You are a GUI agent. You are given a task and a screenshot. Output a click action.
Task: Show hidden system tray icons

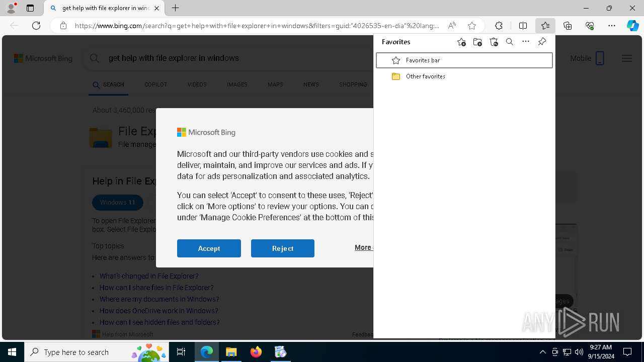[x=542, y=352]
